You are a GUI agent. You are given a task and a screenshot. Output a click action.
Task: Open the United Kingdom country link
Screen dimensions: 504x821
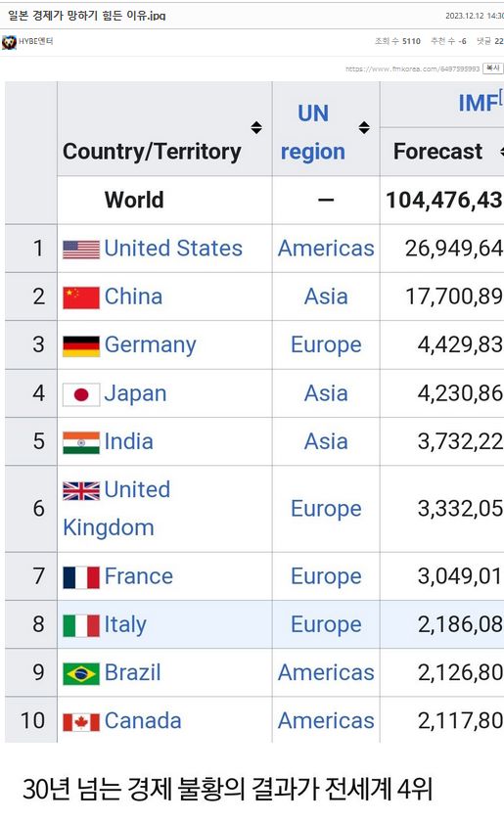point(116,509)
